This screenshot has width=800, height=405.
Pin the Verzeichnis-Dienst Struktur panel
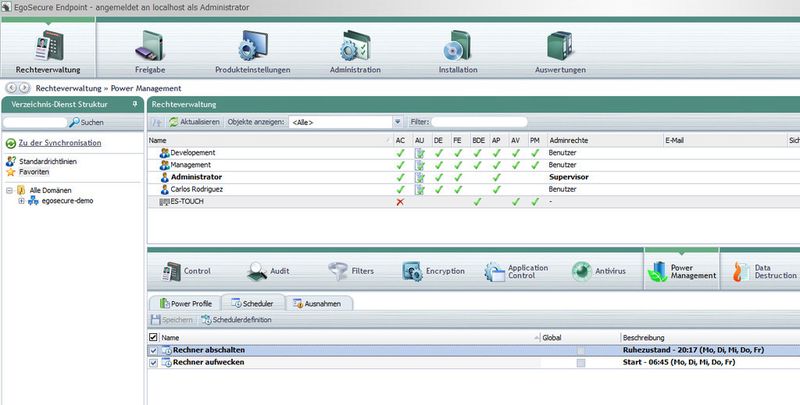[135, 104]
